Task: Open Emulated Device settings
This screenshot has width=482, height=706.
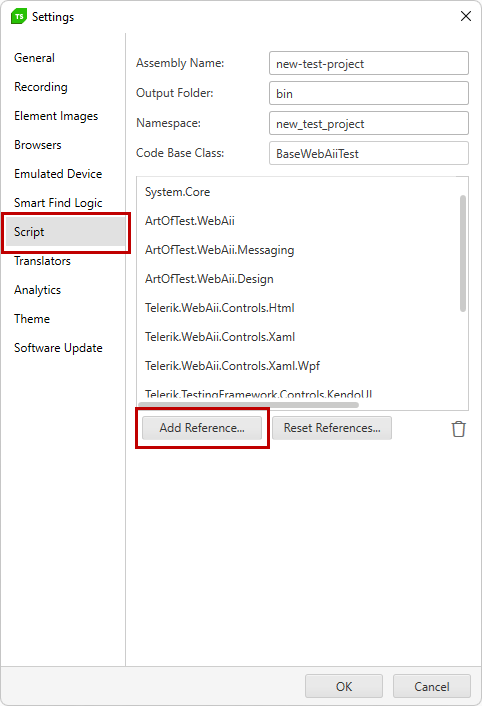Action: click(x=58, y=174)
